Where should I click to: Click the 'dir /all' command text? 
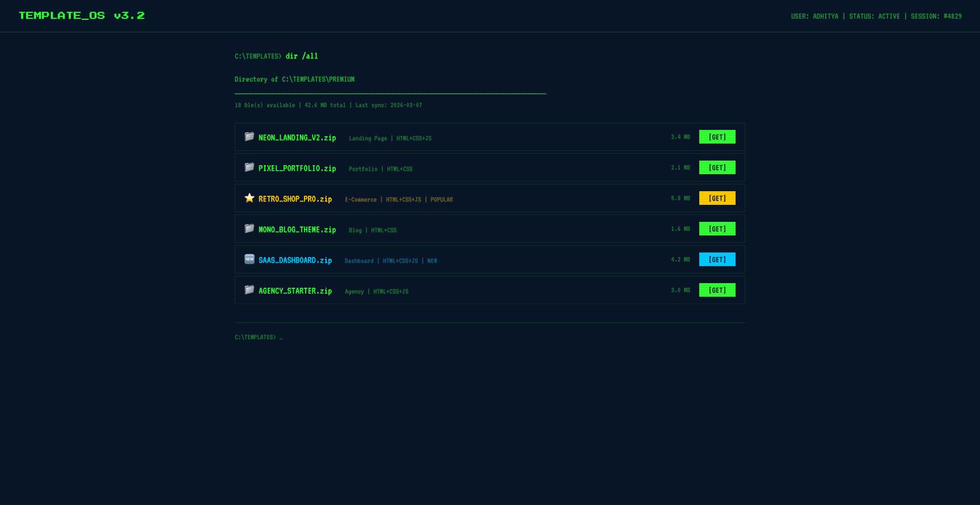(x=302, y=56)
